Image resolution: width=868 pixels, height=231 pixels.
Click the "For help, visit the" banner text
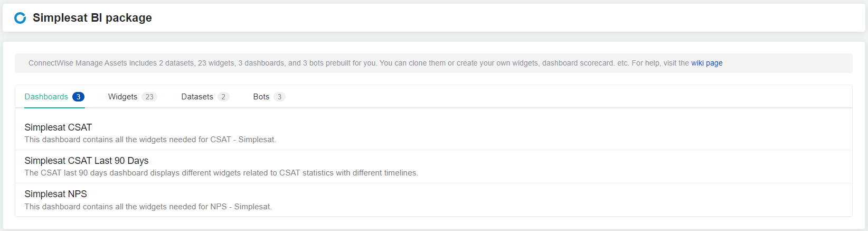pos(660,63)
